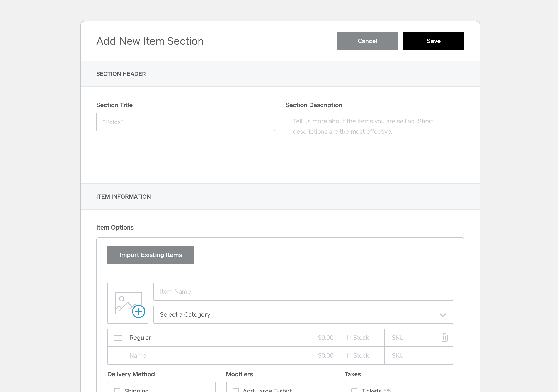Enable the Add Large T-shirt modifier
Image resolution: width=558 pixels, height=392 pixels.
click(x=236, y=390)
